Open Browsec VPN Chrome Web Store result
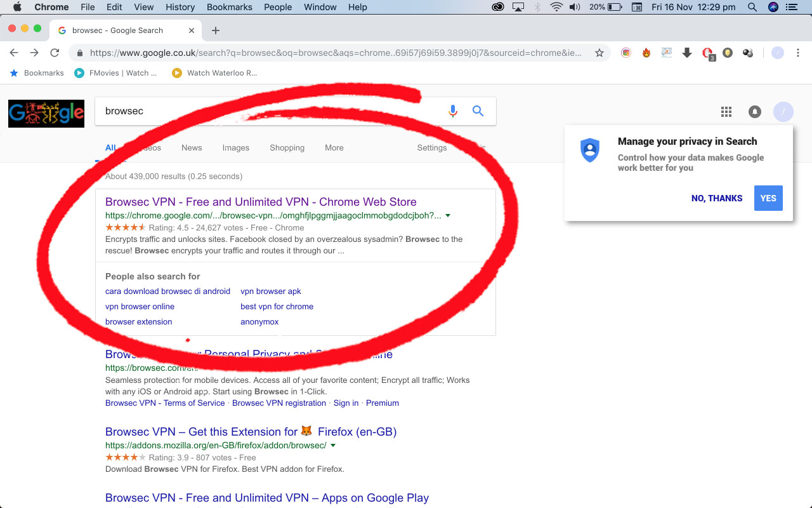This screenshot has height=508, width=812. [x=261, y=202]
